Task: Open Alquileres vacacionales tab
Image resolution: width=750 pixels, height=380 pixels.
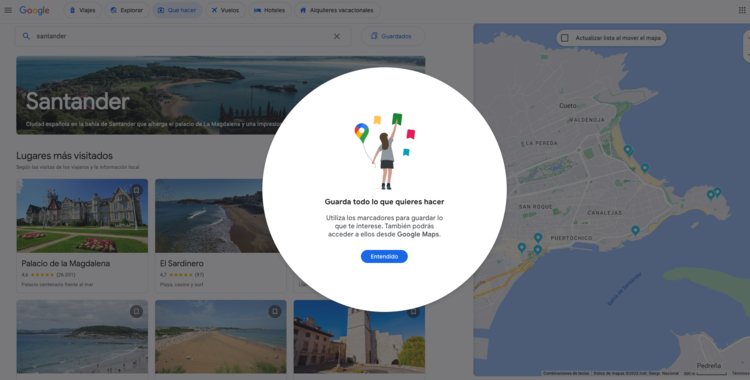Action: tap(337, 10)
